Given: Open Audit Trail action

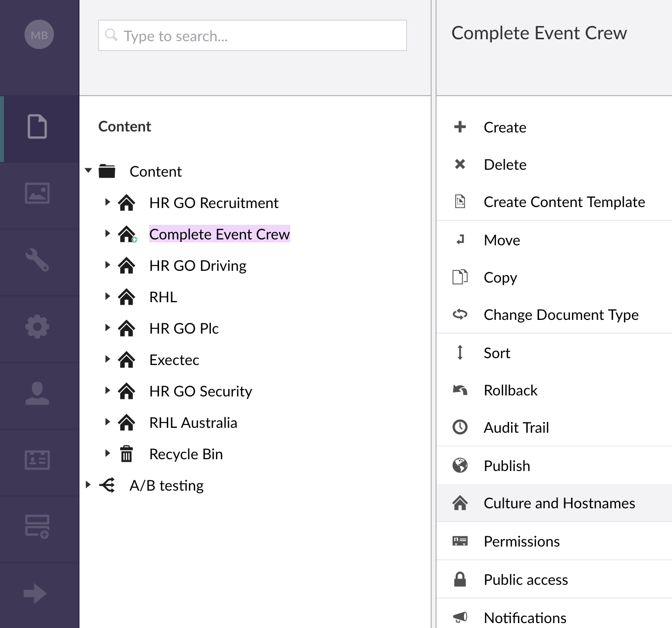Looking at the screenshot, I should (x=554, y=427).
